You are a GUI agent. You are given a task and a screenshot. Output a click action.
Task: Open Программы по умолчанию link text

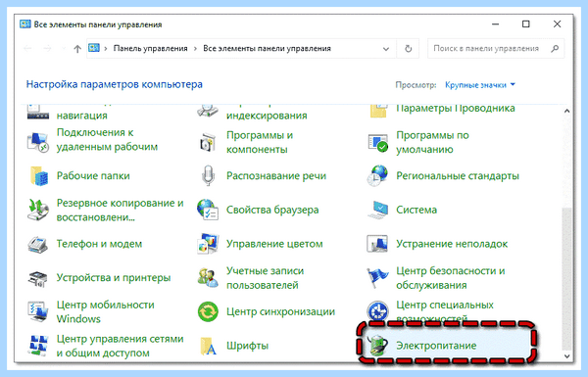point(432,142)
